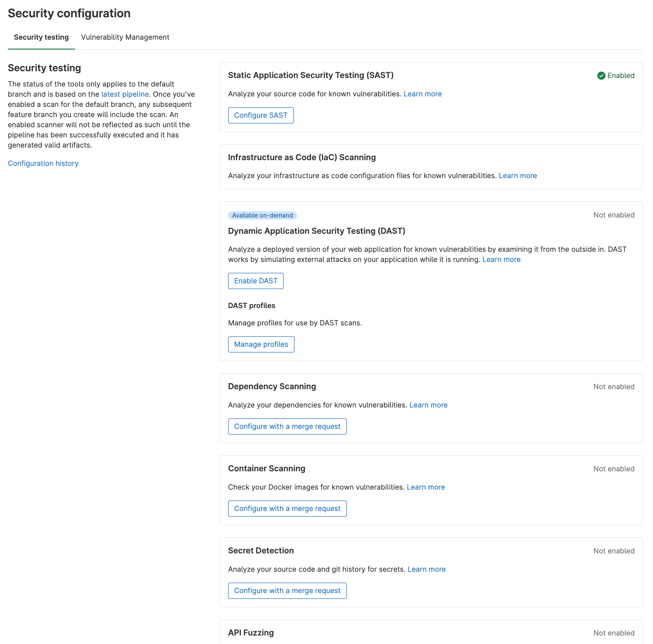
Task: Open Learn more link for SAST
Action: [x=423, y=94]
